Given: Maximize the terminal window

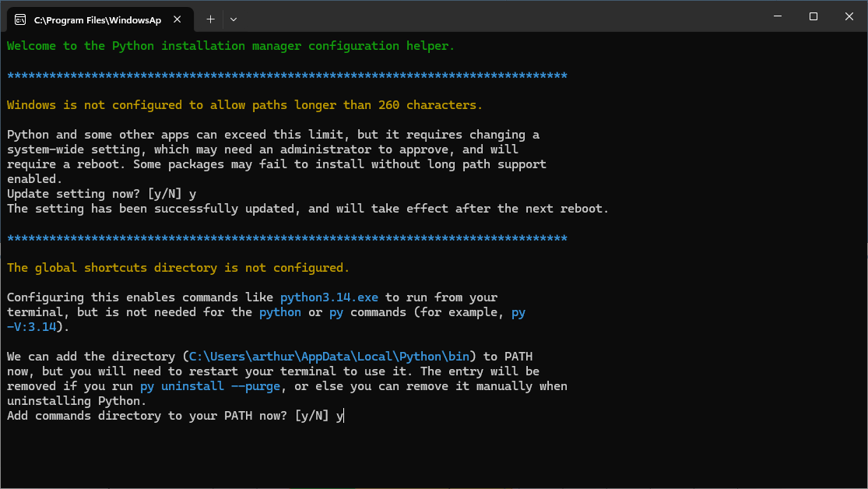Looking at the screenshot, I should (x=814, y=16).
